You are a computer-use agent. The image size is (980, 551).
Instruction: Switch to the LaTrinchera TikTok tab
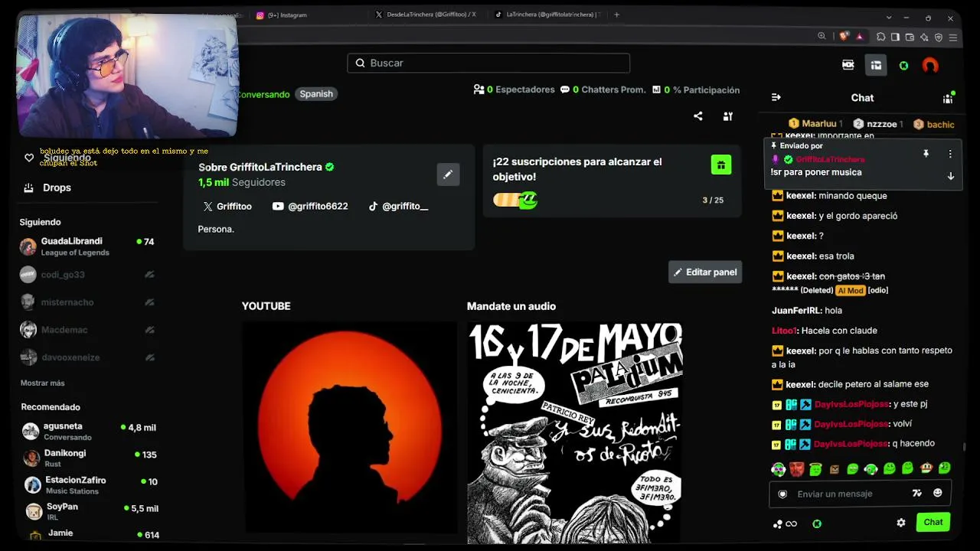[x=548, y=15]
